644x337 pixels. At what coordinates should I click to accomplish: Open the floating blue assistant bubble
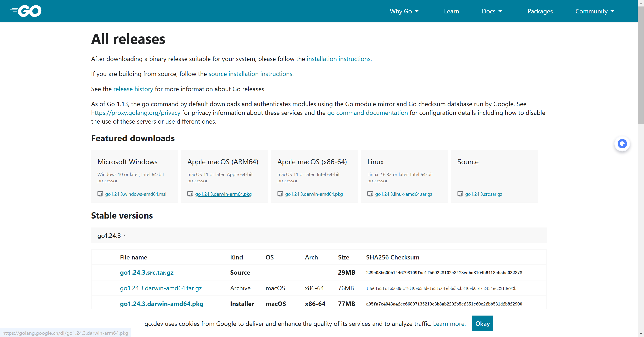tap(622, 144)
